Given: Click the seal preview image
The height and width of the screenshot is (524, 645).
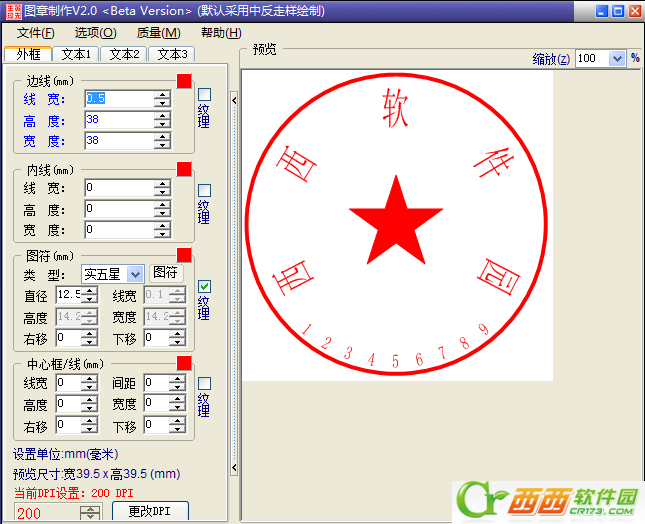Looking at the screenshot, I should (397, 225).
